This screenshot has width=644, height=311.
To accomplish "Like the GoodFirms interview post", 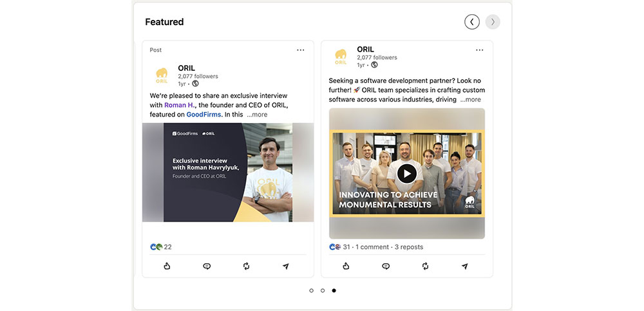I will tap(167, 266).
